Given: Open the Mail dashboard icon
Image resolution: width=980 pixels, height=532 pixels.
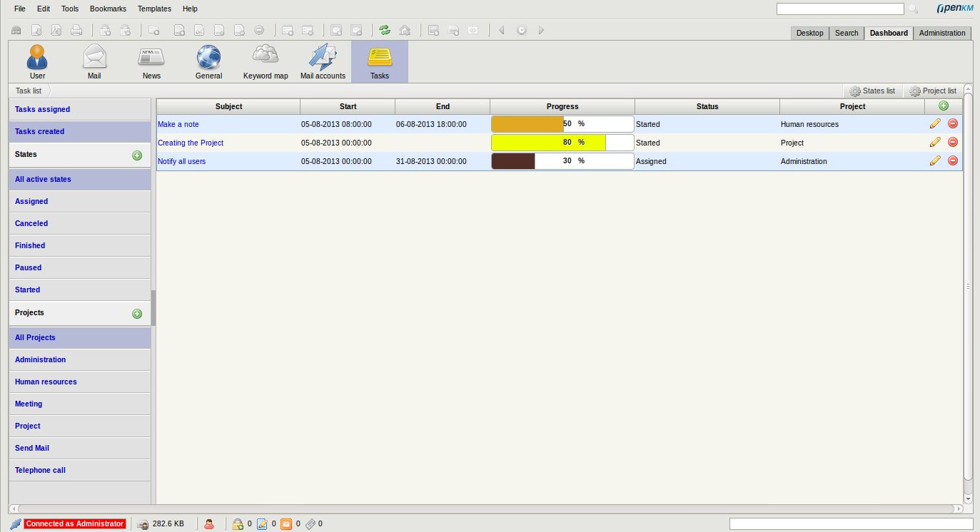Looking at the screenshot, I should (94, 61).
